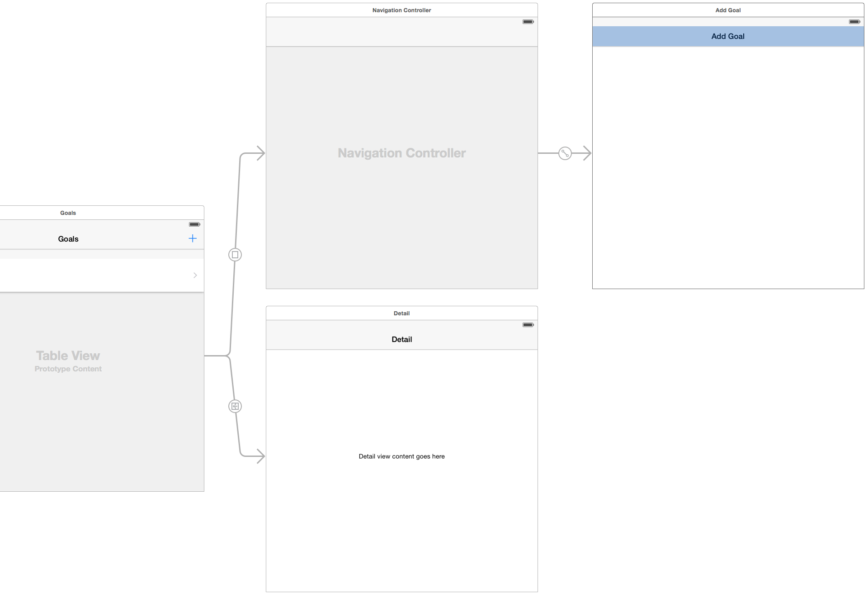Click the battery icon in Detail scene
Viewport: 868px width, 608px height.
528,325
